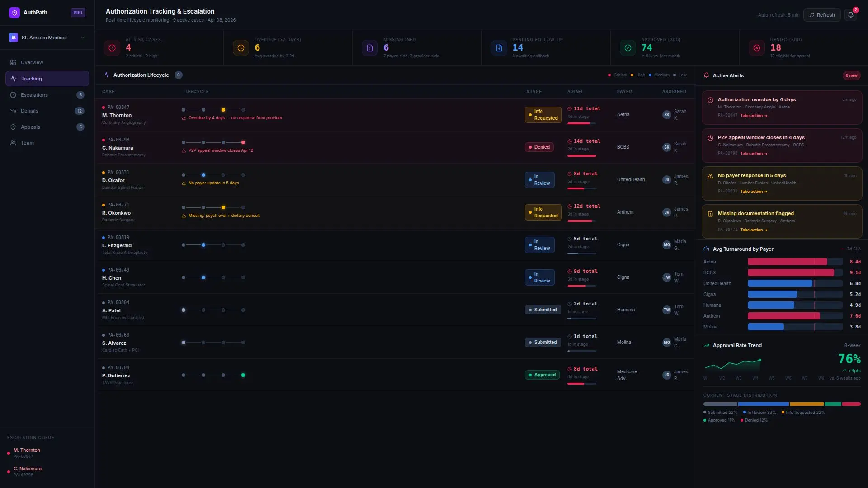
Task: Go to the Denials sidebar section
Action: point(29,111)
